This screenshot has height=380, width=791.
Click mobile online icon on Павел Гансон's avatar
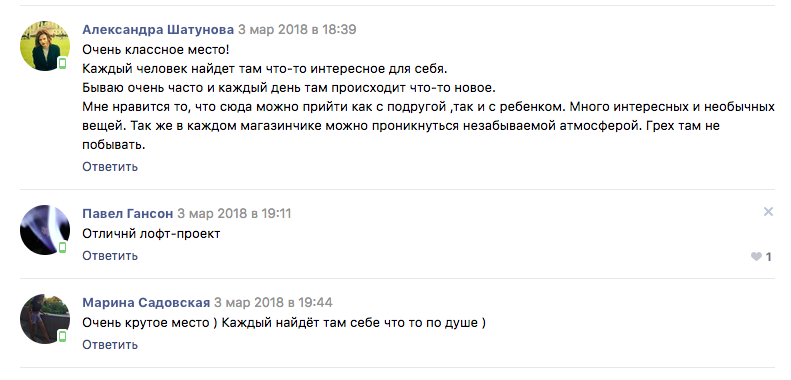coord(63,247)
